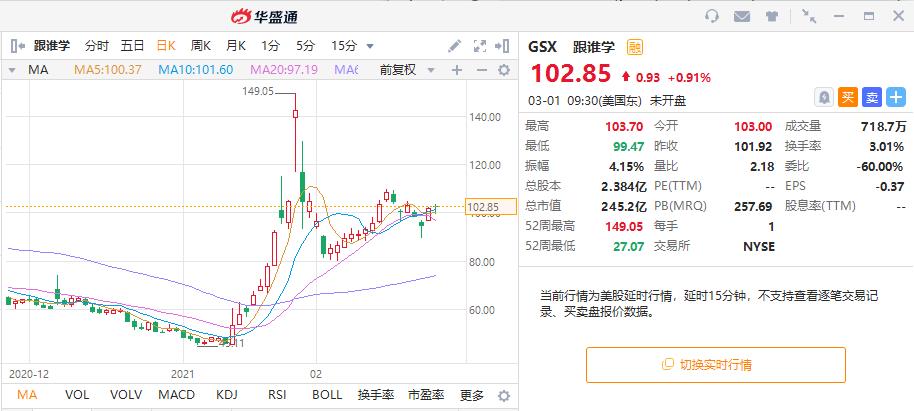This screenshot has height=411, width=914.
Task: Open MA indicator settings gear
Action: tap(504, 70)
